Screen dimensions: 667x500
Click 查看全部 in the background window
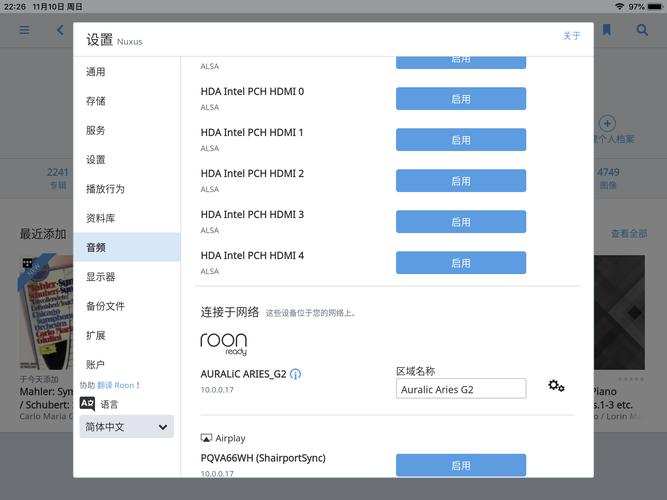tap(629, 233)
